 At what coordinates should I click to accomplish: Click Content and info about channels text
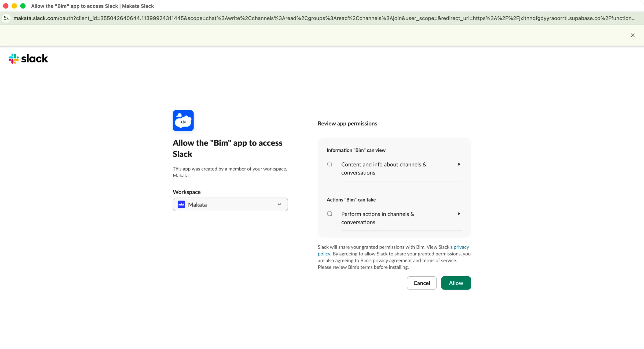(384, 169)
